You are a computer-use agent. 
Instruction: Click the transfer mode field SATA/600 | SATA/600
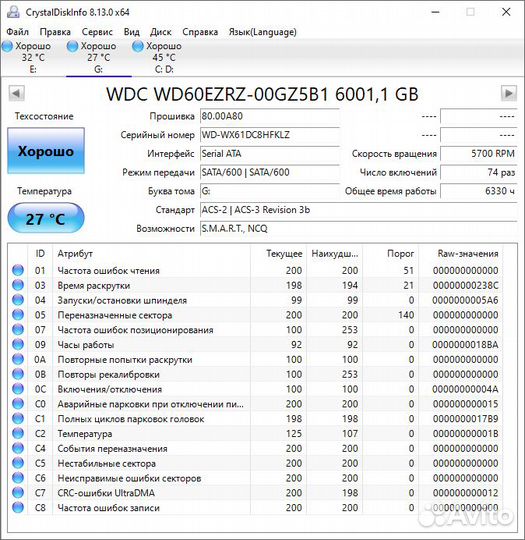coord(270,172)
